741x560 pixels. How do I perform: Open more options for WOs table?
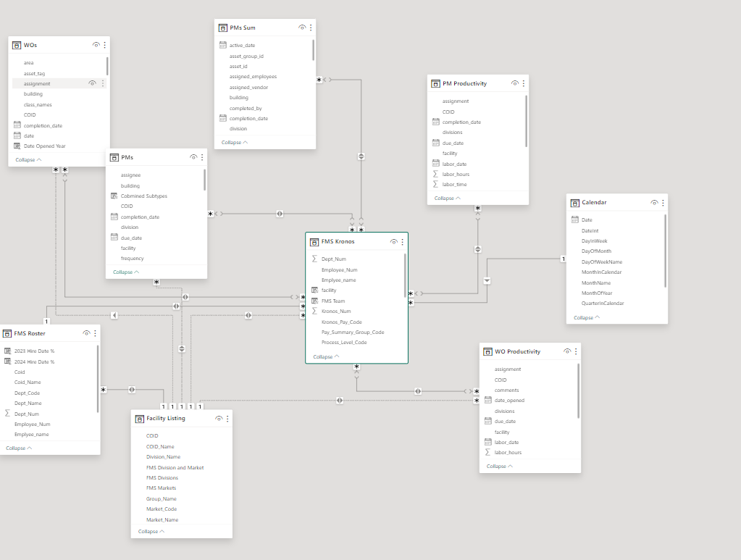(105, 45)
